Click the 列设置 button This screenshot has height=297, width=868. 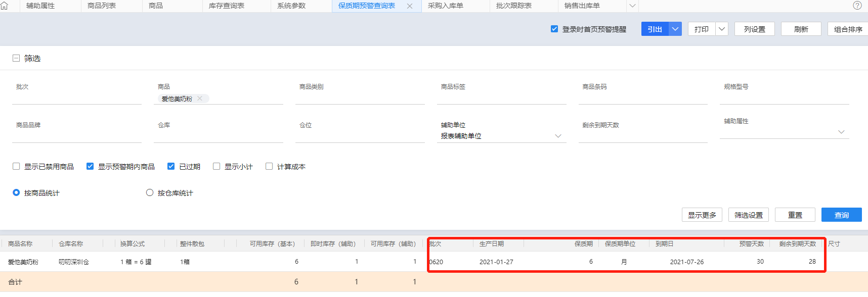(754, 29)
